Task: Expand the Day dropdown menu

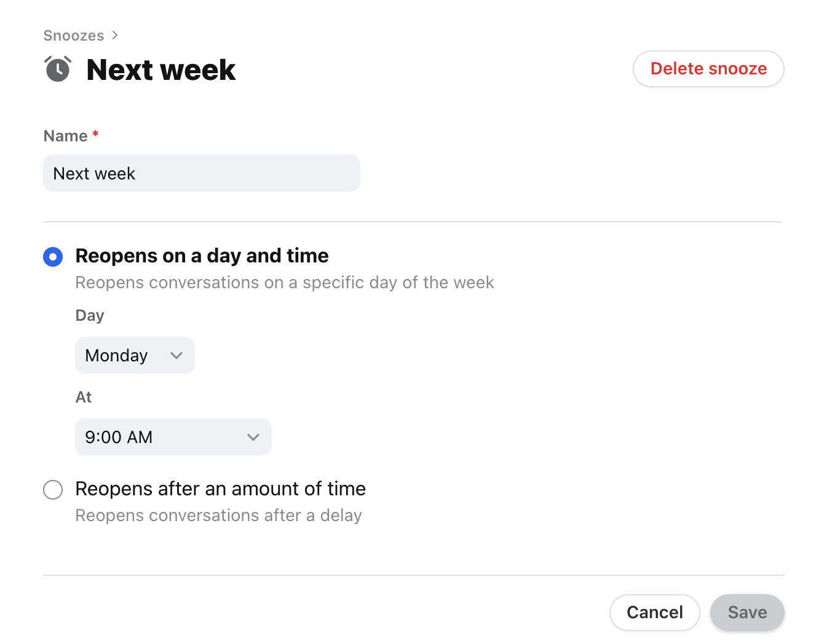Action: [x=135, y=355]
